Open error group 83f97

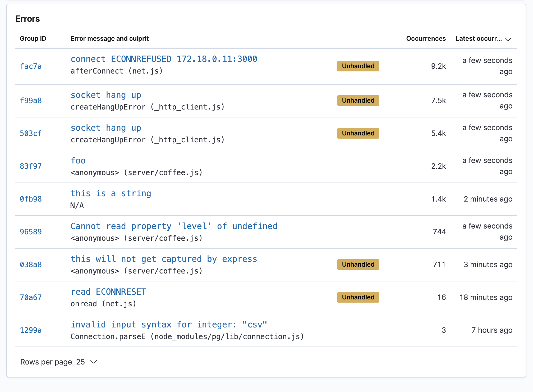point(31,166)
